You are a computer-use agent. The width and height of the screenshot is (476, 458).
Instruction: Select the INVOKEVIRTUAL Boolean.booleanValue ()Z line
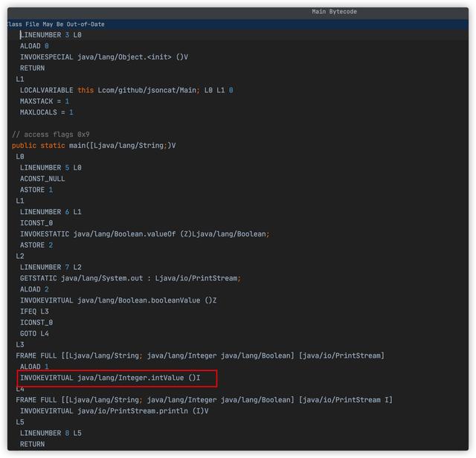pos(118,300)
